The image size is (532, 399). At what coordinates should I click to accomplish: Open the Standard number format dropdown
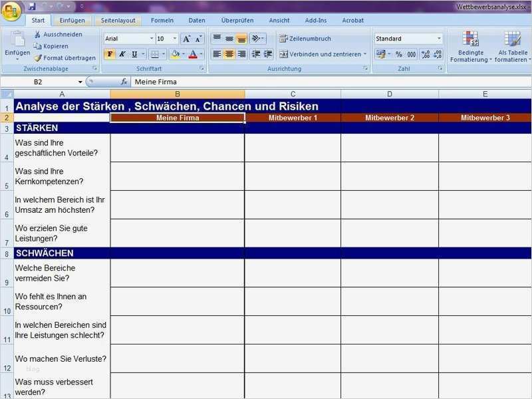[440, 38]
